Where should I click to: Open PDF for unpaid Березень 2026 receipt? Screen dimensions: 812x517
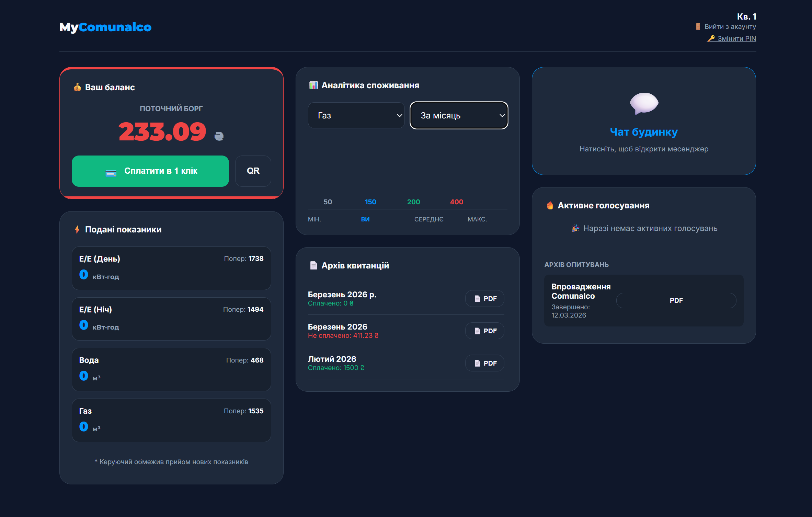point(484,331)
